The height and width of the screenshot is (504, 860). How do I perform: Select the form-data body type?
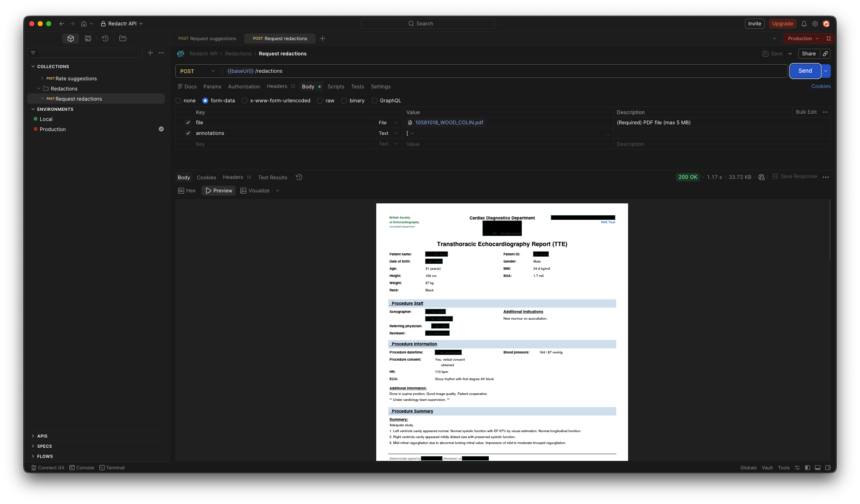[205, 101]
